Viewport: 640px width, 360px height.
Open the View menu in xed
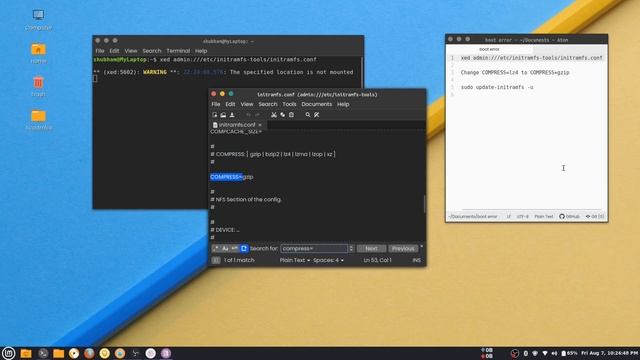click(247, 104)
